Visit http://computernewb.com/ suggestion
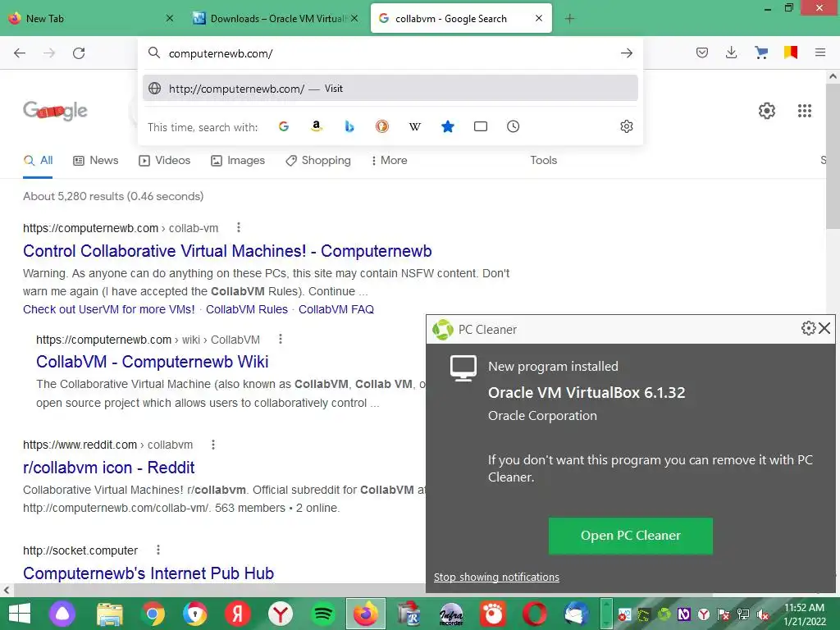The image size is (840, 630). (390, 89)
